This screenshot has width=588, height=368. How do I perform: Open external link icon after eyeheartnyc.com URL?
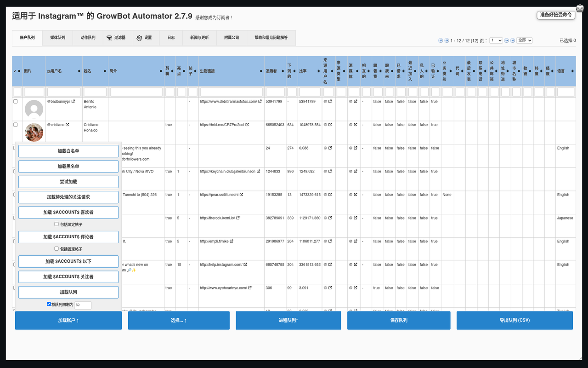point(250,288)
